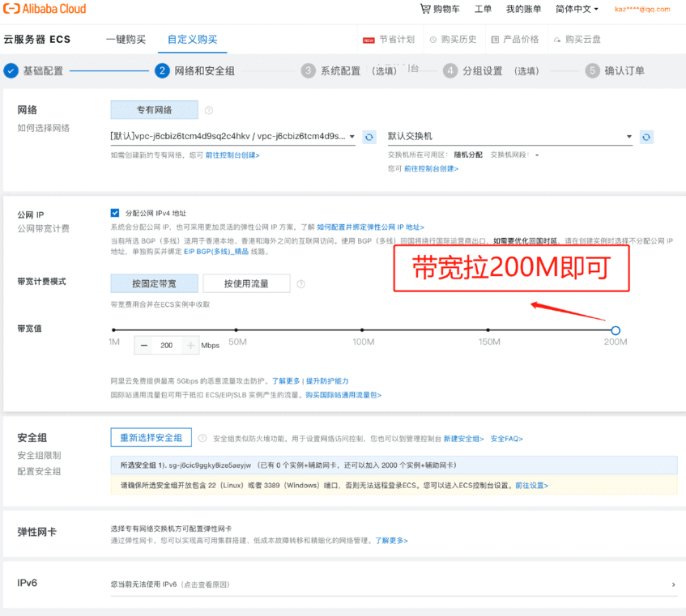686x616 pixels.
Task: Select 按固定带宽 billing mode
Action: [154, 284]
